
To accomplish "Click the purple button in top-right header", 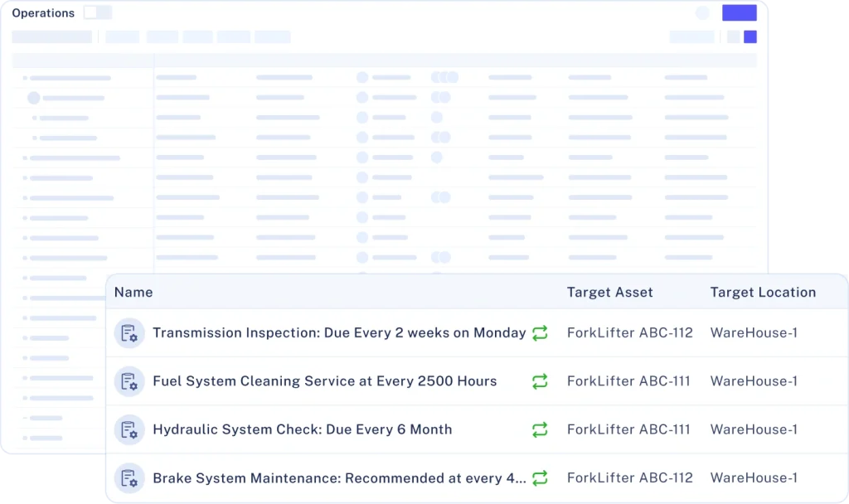I will pyautogui.click(x=739, y=13).
